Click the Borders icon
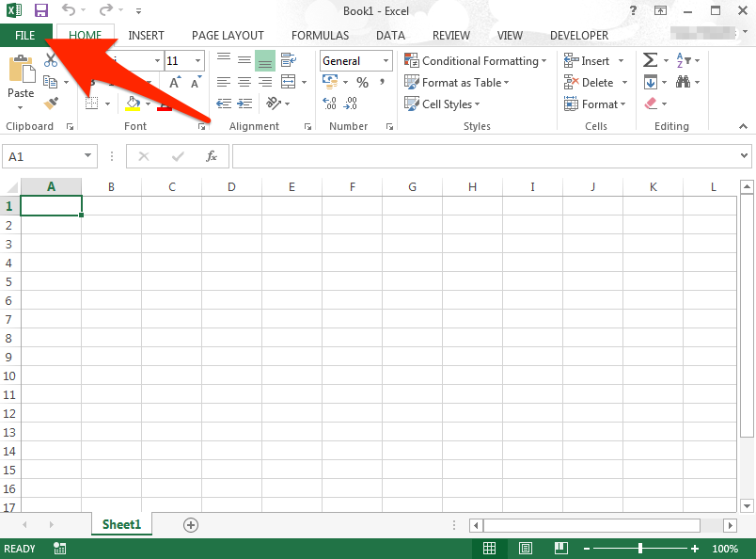 (91, 104)
